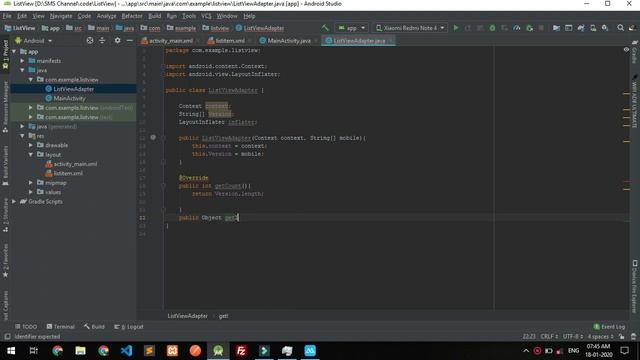Click Collapse All icon in Project panel
Viewport: 640px width, 360px height.
point(102,40)
